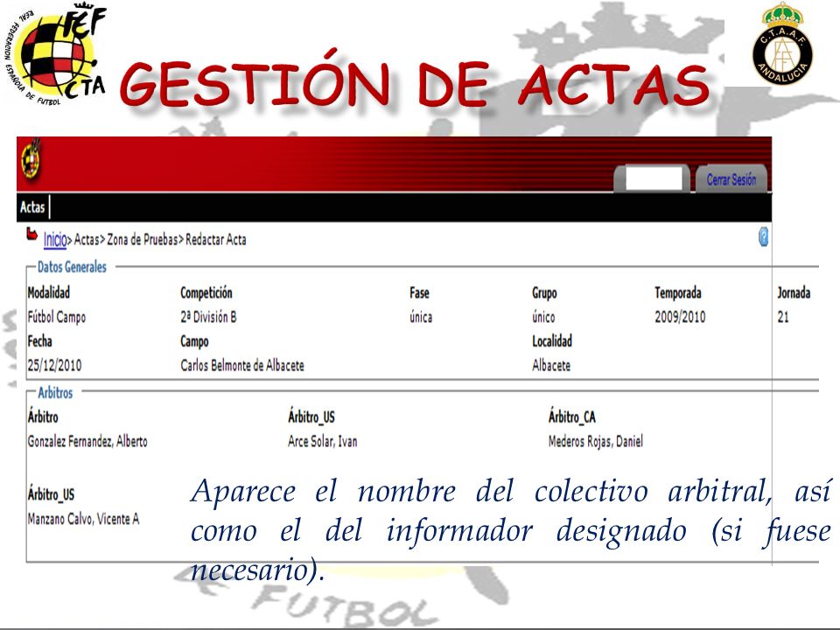
Task: Click the red home icon beside Inicio
Action: click(x=32, y=234)
